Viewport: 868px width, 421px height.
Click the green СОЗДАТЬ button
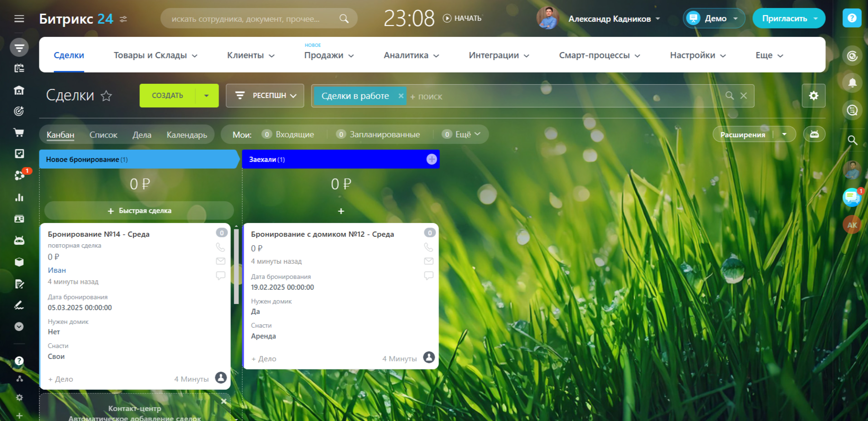coord(167,96)
